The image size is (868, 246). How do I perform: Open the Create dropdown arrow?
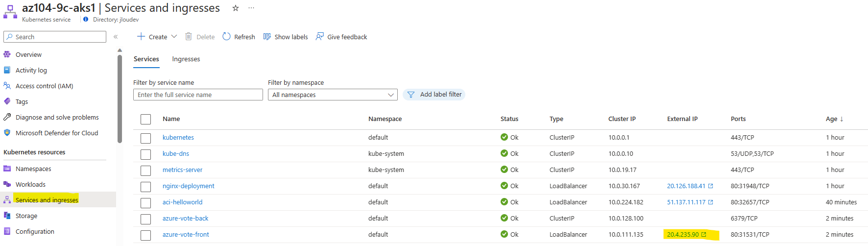(x=174, y=36)
